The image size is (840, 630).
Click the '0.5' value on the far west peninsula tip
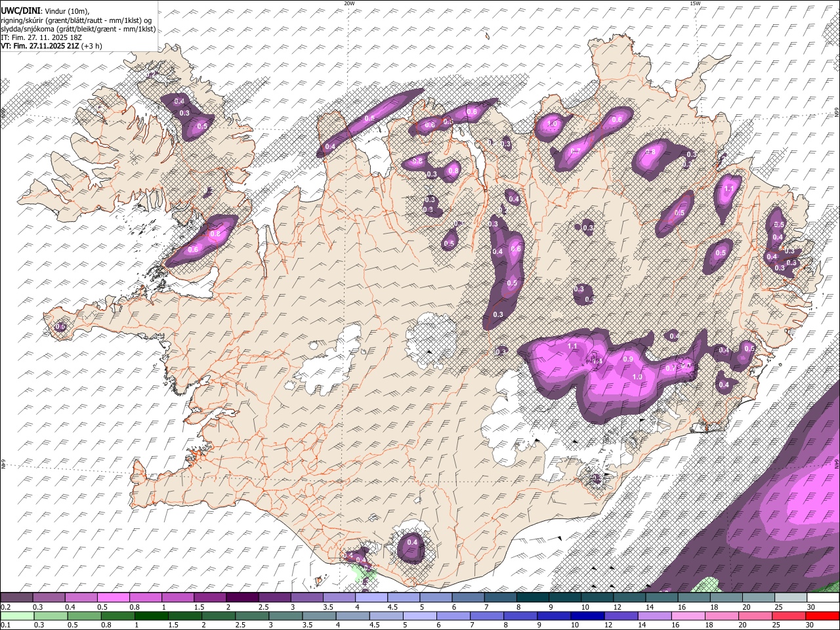[x=60, y=326]
